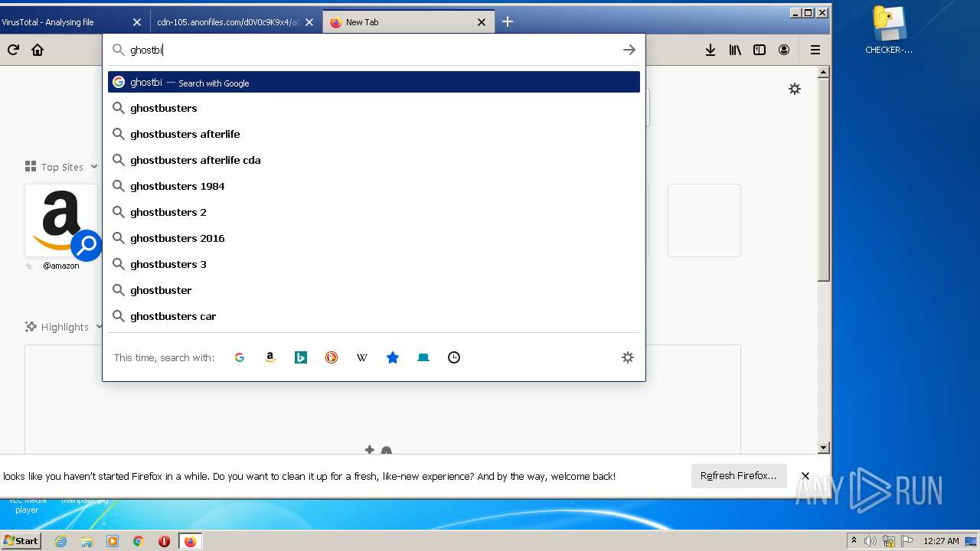
Task: Click page scrollbar up arrow
Action: pyautogui.click(x=824, y=73)
